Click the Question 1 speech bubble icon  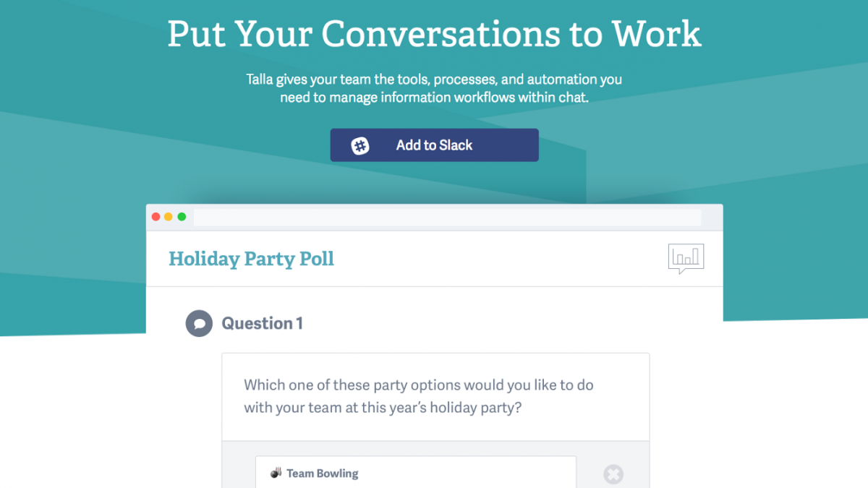click(199, 323)
